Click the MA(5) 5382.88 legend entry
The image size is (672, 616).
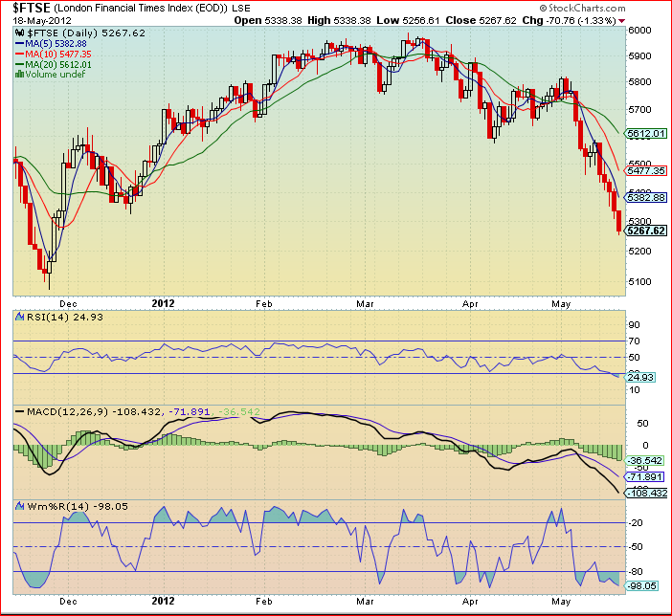[x=56, y=44]
